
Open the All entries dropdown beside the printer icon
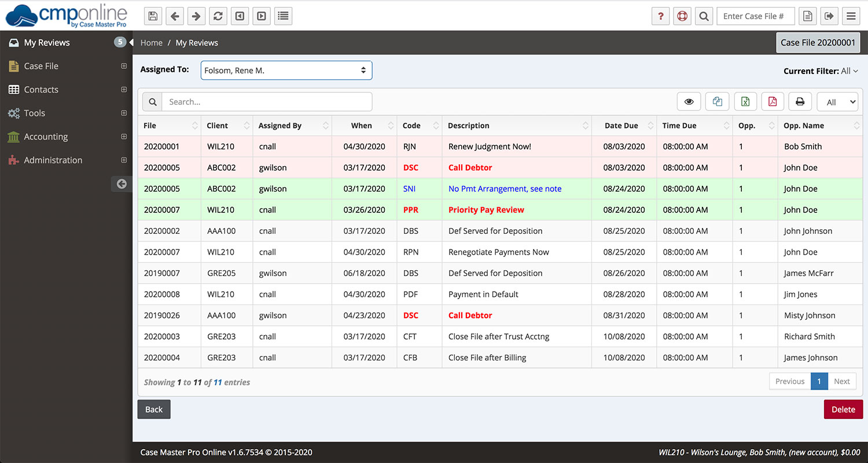(x=837, y=102)
